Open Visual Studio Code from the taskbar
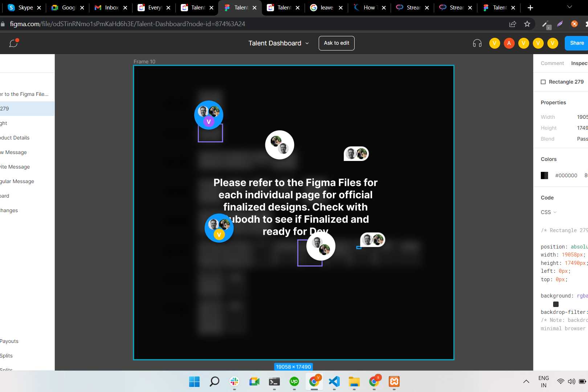Image resolution: width=588 pixels, height=392 pixels. pos(334,381)
